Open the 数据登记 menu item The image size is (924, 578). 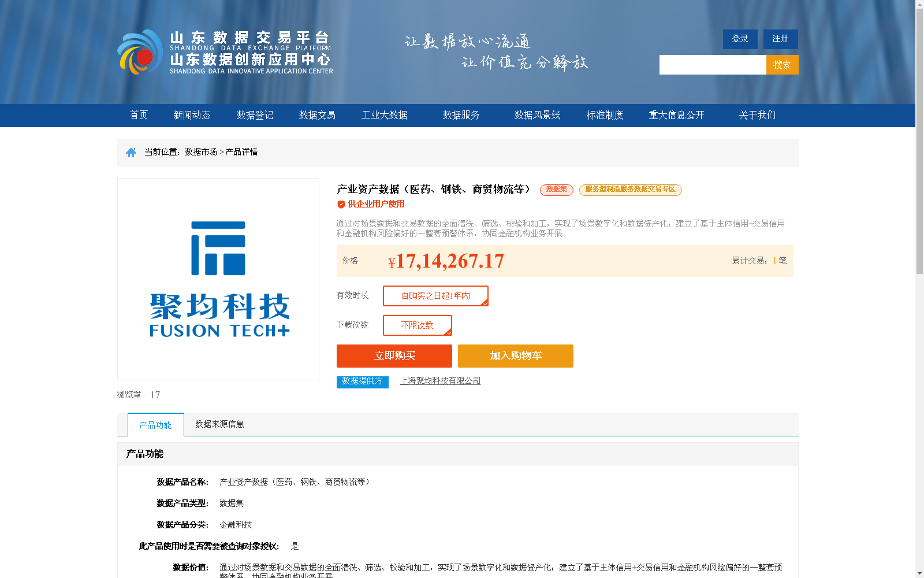[255, 115]
